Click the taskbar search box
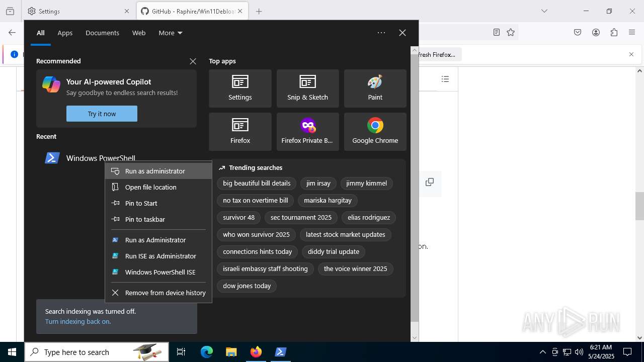This screenshot has height=362, width=644. [97, 352]
